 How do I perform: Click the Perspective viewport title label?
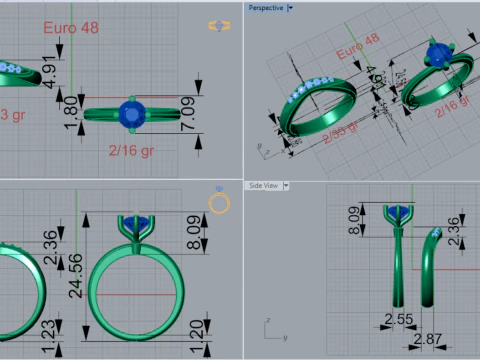coord(266,8)
